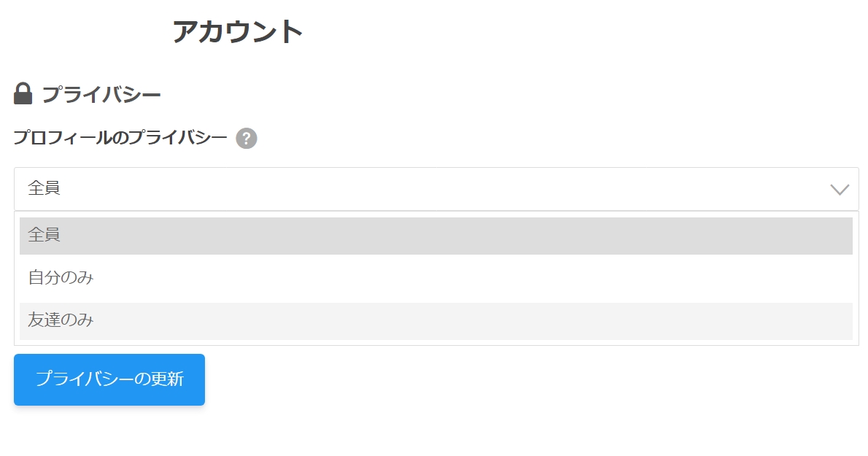This screenshot has height=456, width=868.
Task: Focus the privacy select field's empty middle area
Action: coord(436,189)
